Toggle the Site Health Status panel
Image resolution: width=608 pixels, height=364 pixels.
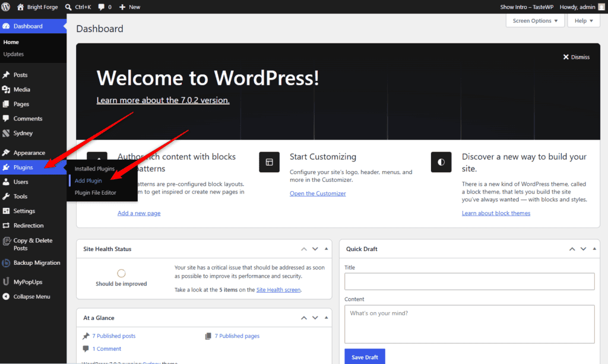click(326, 249)
